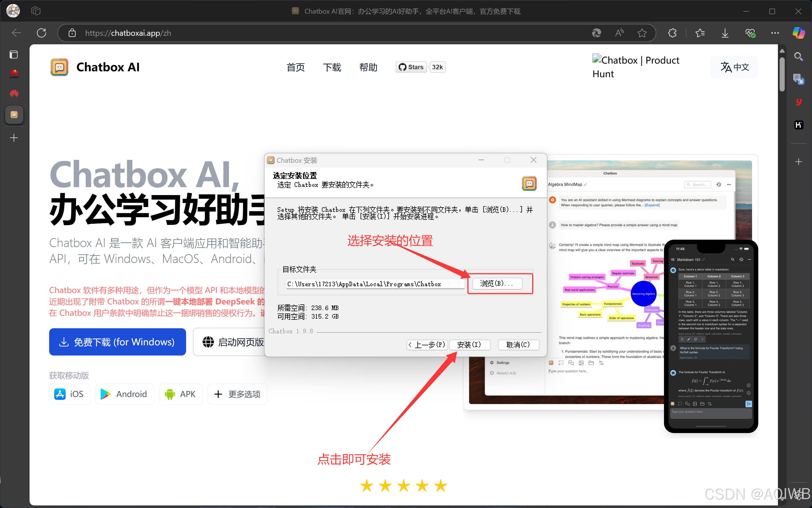Open the 中文 language switcher

coord(734,67)
